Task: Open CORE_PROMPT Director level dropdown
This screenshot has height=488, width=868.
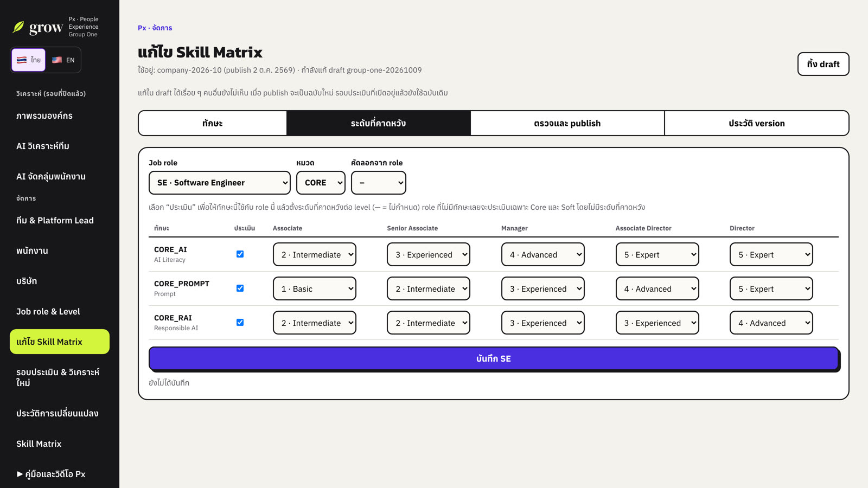Action: (771, 288)
